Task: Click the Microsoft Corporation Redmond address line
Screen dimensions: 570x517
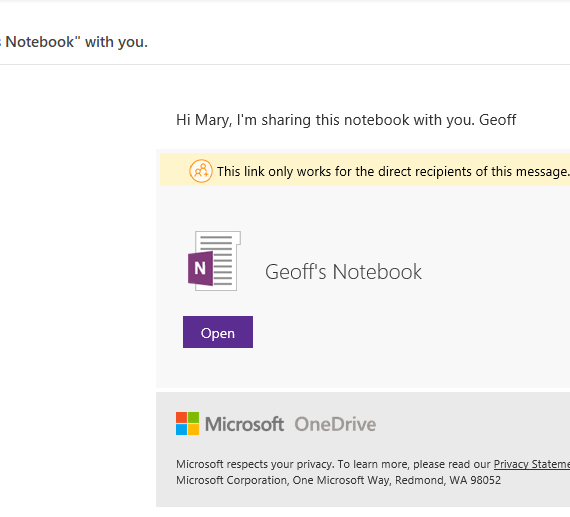Action: pos(338,480)
